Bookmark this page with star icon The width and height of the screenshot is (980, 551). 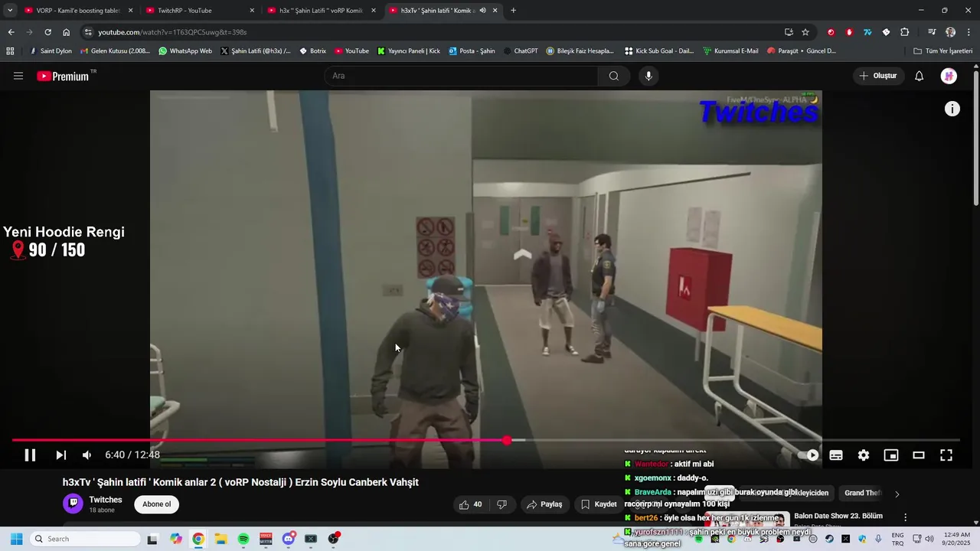[805, 32]
